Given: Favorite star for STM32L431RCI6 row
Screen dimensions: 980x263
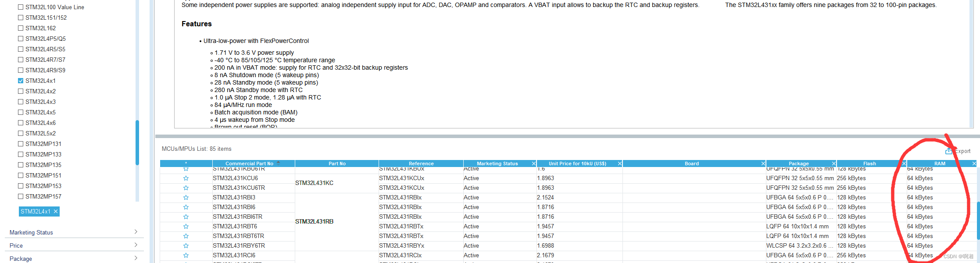Looking at the screenshot, I should (186, 256).
